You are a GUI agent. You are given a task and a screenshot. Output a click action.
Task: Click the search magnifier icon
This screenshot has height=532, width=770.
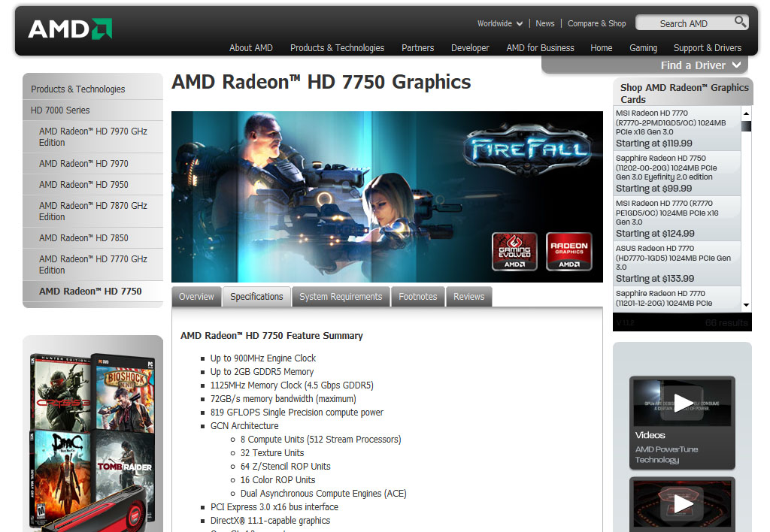[x=740, y=22]
